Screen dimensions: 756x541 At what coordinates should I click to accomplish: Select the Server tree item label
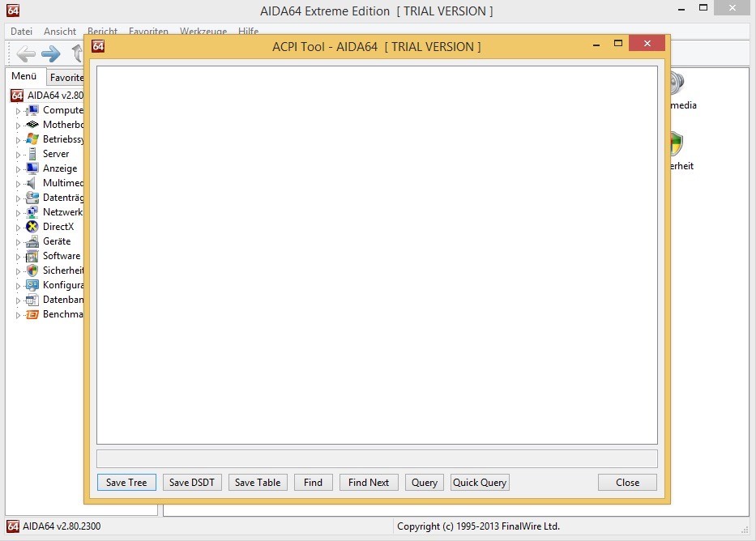pos(56,154)
